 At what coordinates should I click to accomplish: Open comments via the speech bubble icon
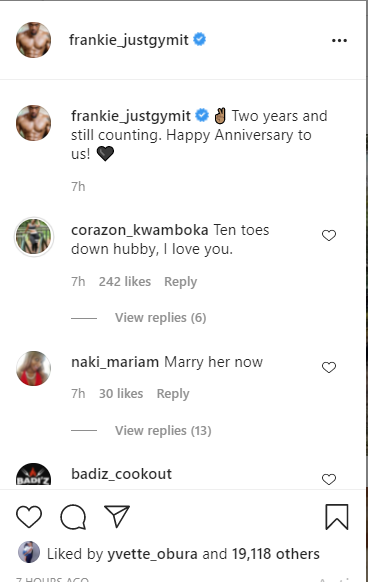point(73,517)
